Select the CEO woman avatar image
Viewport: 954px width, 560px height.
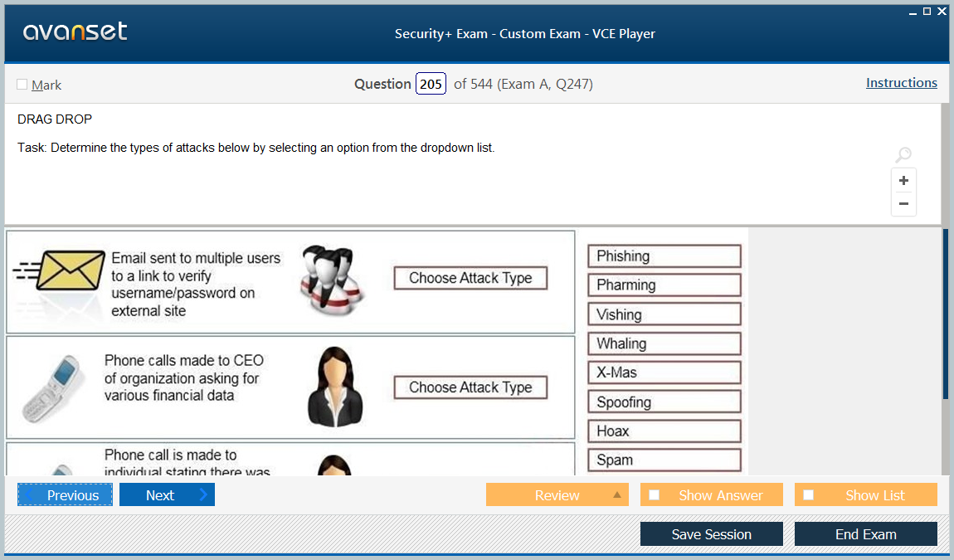click(335, 386)
